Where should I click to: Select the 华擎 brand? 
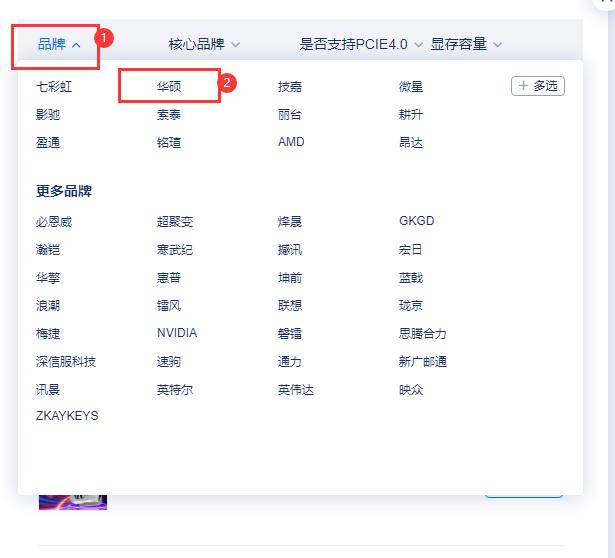[x=48, y=278]
